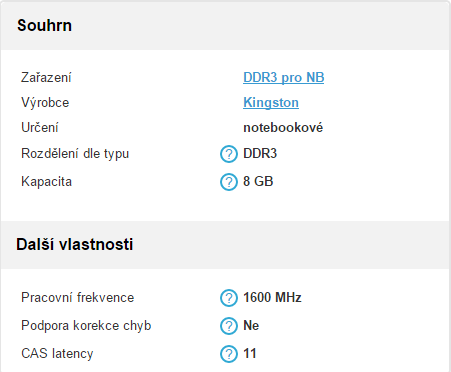
Task: Click the notebookové value text
Action: [283, 128]
